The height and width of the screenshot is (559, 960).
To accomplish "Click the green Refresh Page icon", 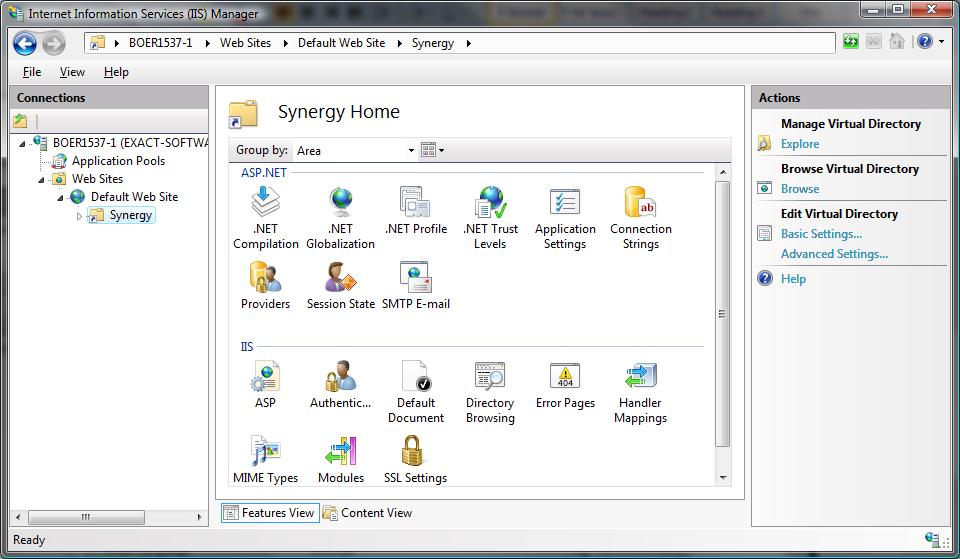I will point(850,42).
